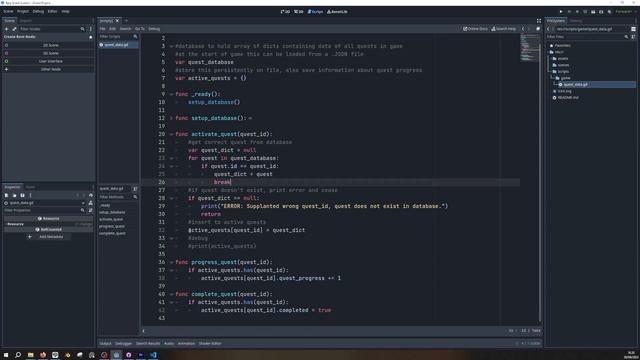Switch to the 2D workspace
This screenshot has width=640, height=360.
click(x=285, y=12)
